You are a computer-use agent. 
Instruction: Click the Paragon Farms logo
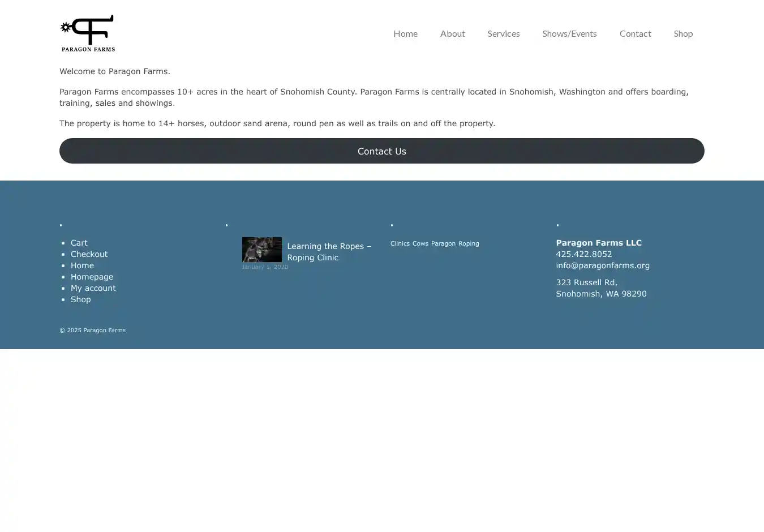tap(88, 33)
